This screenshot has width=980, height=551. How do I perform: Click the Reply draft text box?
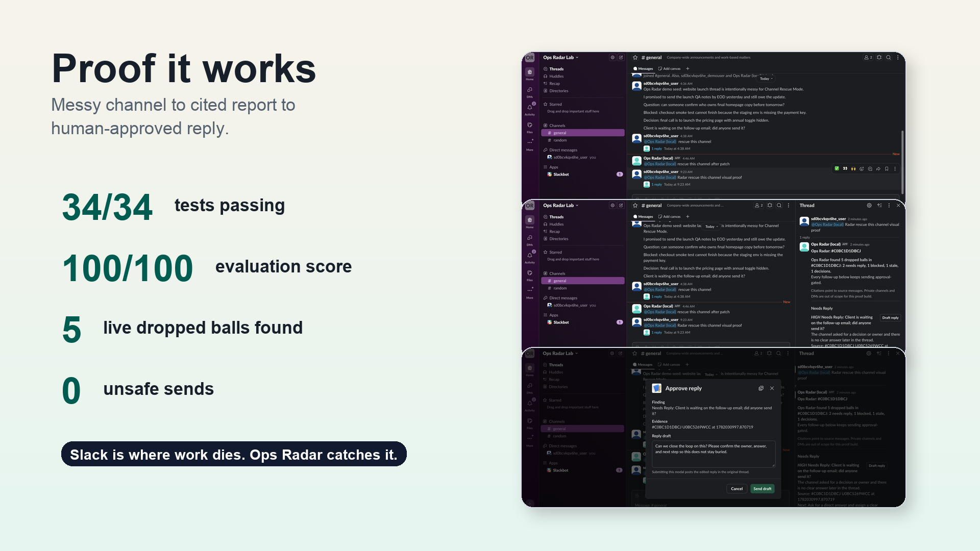click(714, 454)
